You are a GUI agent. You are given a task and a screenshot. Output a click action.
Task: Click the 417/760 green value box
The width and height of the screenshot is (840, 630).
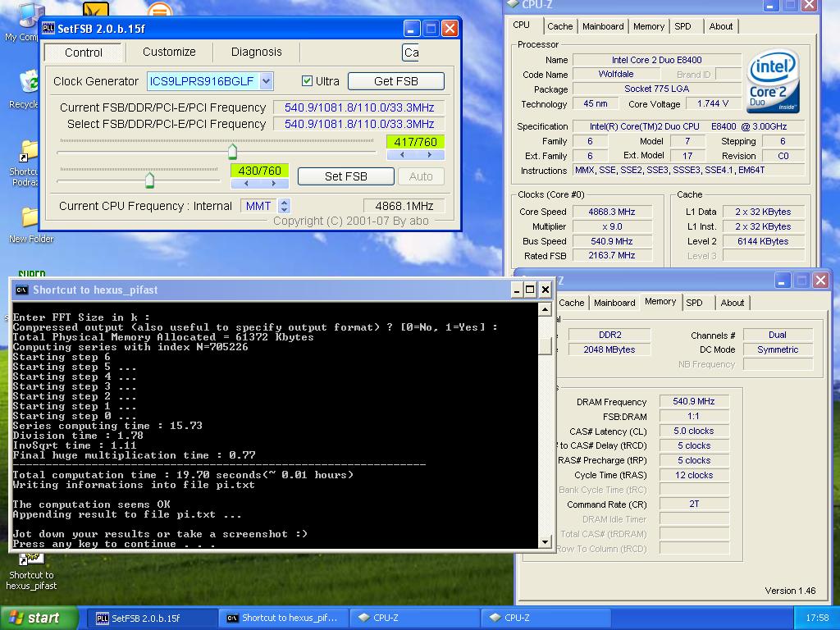pyautogui.click(x=415, y=142)
